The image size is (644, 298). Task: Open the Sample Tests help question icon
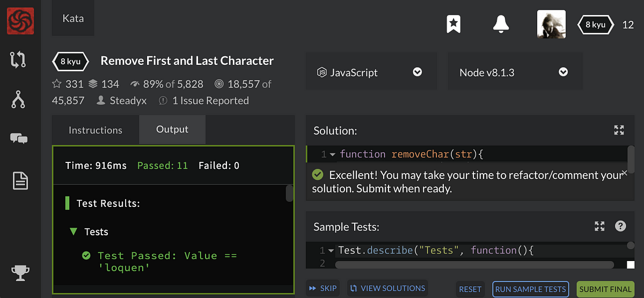coord(620,226)
